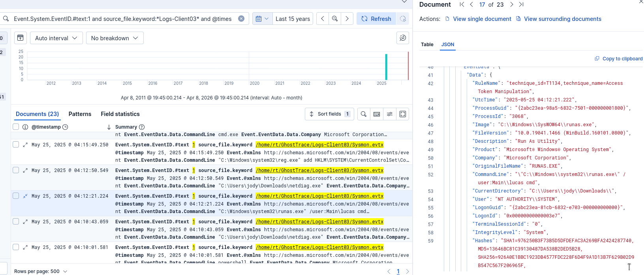Open the Auto interval dropdown
Screen dimensions: 644x275
tap(56, 38)
